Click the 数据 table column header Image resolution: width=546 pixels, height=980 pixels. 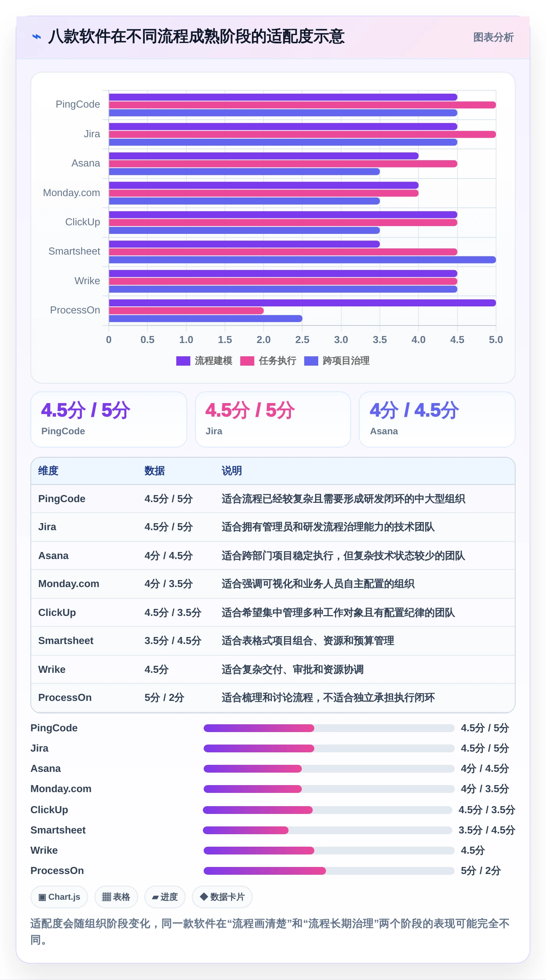point(154,471)
